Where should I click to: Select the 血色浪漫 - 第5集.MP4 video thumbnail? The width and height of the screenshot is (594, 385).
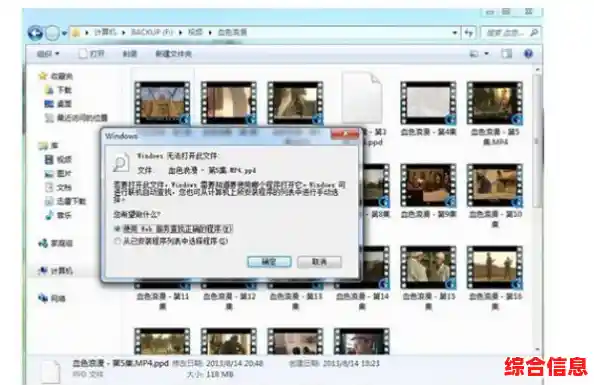(x=495, y=103)
